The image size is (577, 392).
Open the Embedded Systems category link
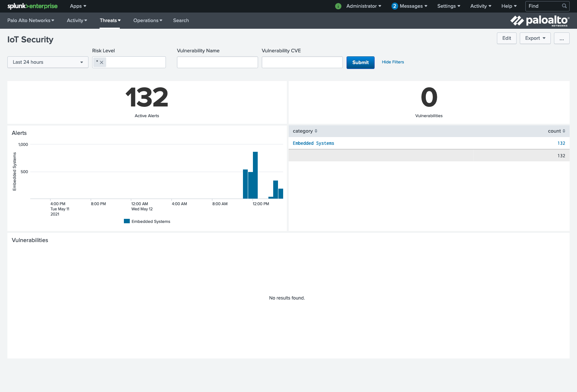(x=313, y=143)
